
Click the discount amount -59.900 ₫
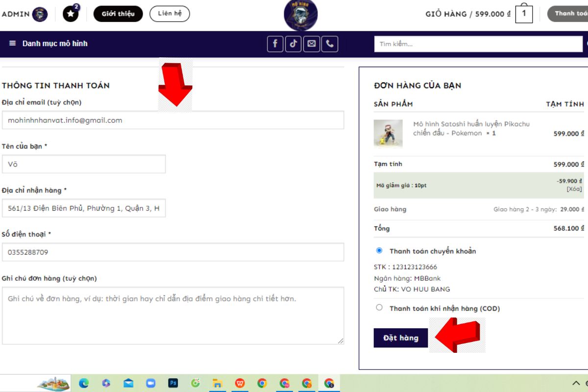[569, 181]
